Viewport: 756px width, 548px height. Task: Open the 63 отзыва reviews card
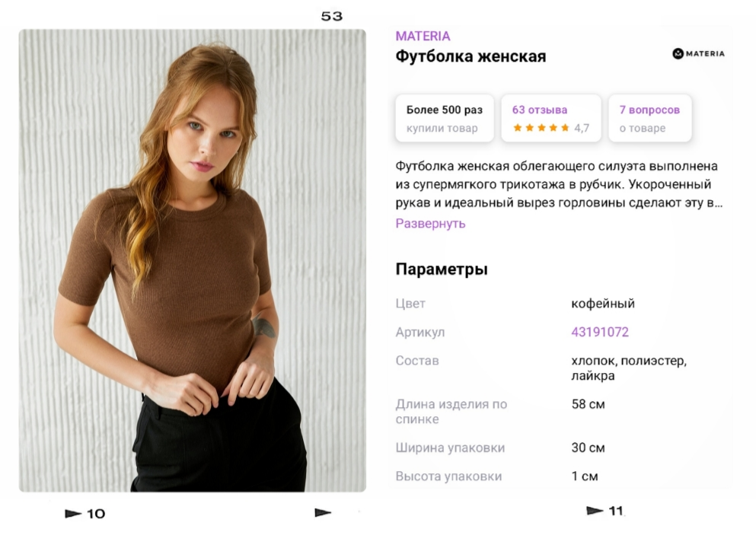(551, 118)
